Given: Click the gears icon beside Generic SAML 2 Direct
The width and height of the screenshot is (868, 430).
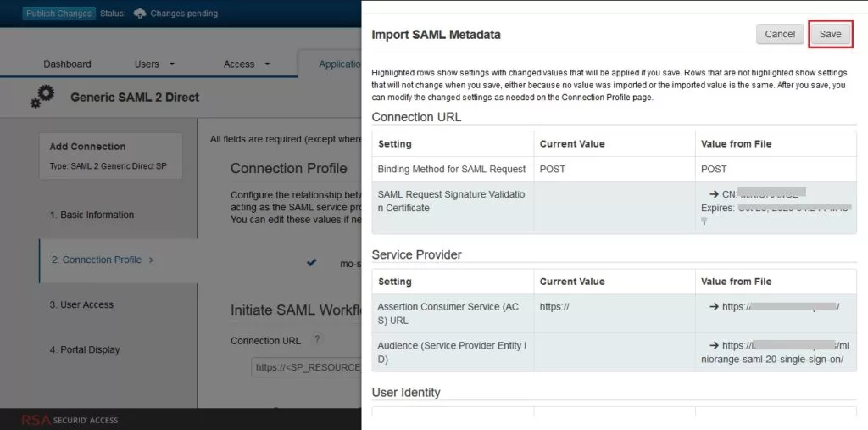Looking at the screenshot, I should click(x=42, y=97).
